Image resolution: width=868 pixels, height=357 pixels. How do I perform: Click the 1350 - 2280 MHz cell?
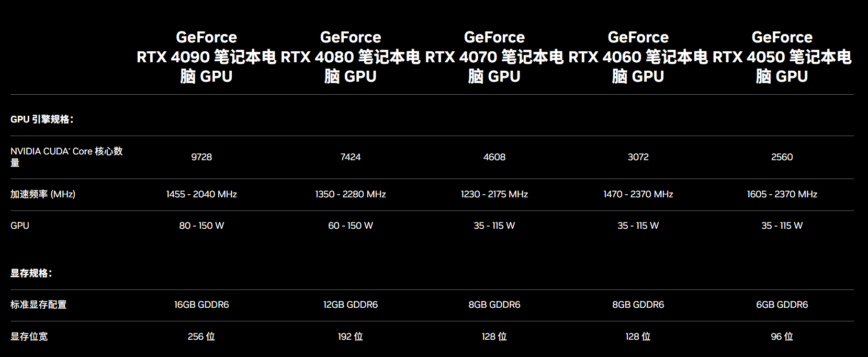(351, 194)
